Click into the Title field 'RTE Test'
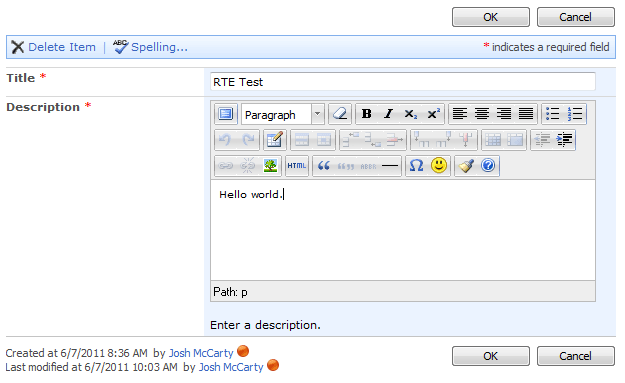 click(403, 82)
